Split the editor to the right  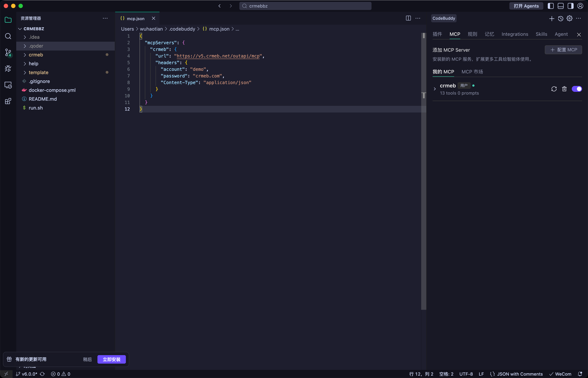[408, 18]
